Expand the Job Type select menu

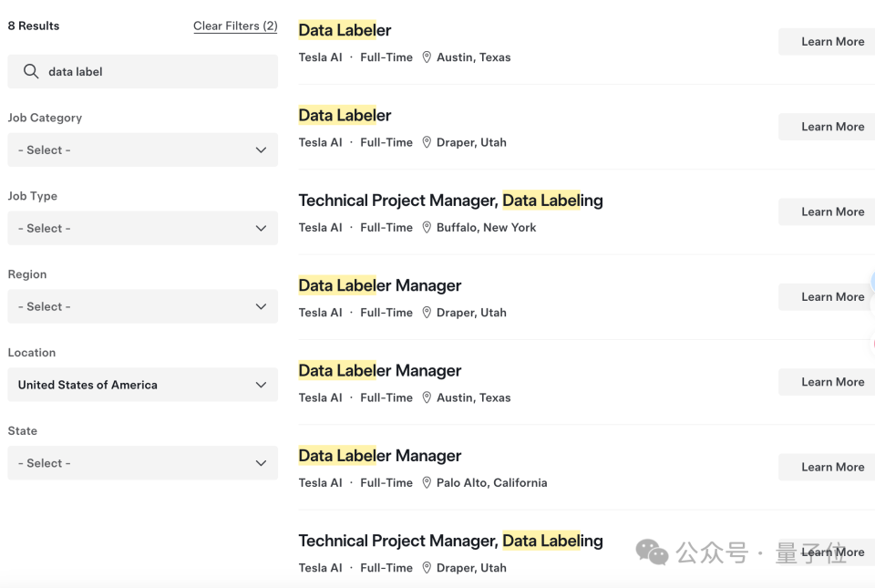142,228
